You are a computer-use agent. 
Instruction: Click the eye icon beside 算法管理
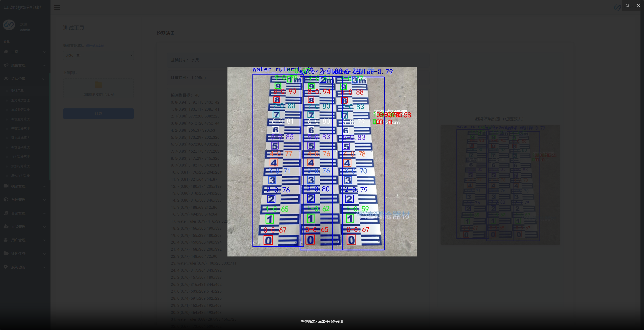click(6, 79)
